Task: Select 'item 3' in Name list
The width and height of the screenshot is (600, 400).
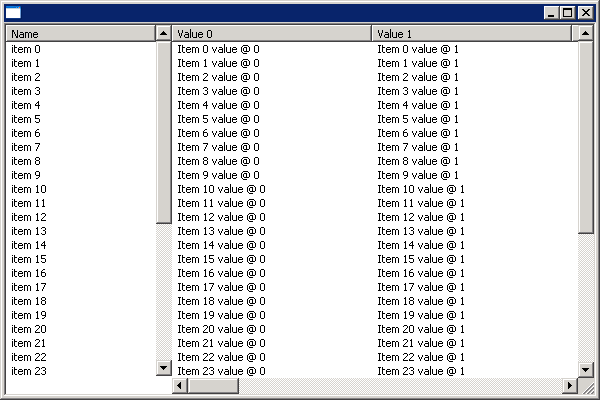Action: (x=26, y=91)
